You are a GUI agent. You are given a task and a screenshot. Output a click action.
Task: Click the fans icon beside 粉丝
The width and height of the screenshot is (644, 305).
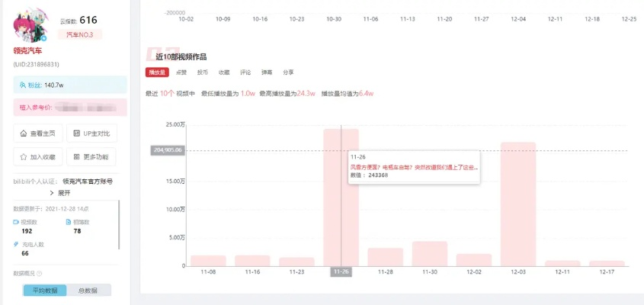coord(23,85)
